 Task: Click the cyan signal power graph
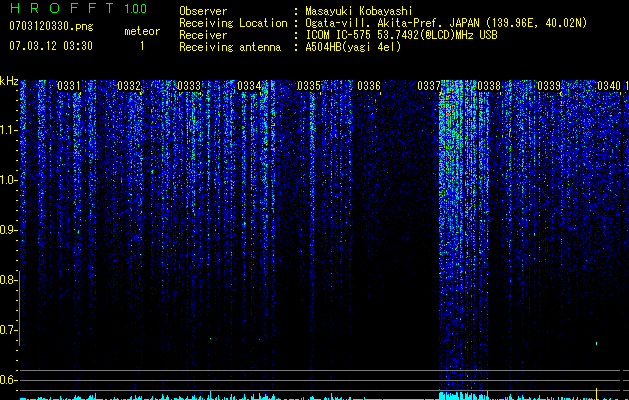point(323,396)
